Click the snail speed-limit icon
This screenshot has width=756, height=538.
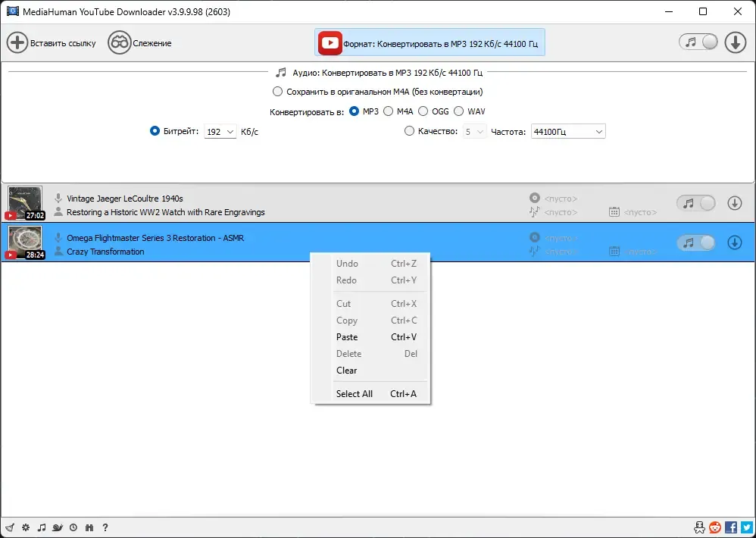[x=58, y=527]
